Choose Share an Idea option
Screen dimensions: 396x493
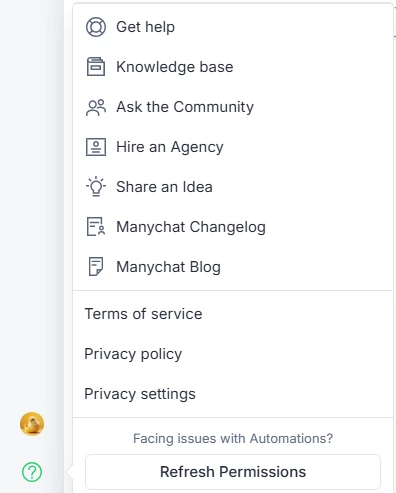233,187
